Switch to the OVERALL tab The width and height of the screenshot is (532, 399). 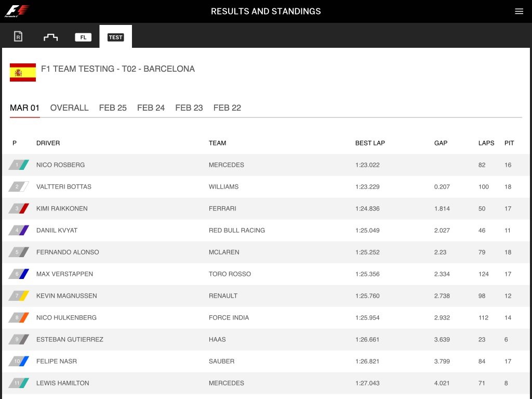point(69,108)
